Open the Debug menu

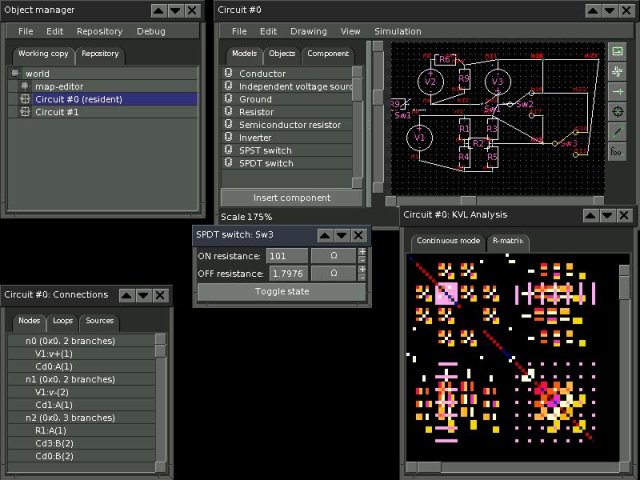click(151, 31)
